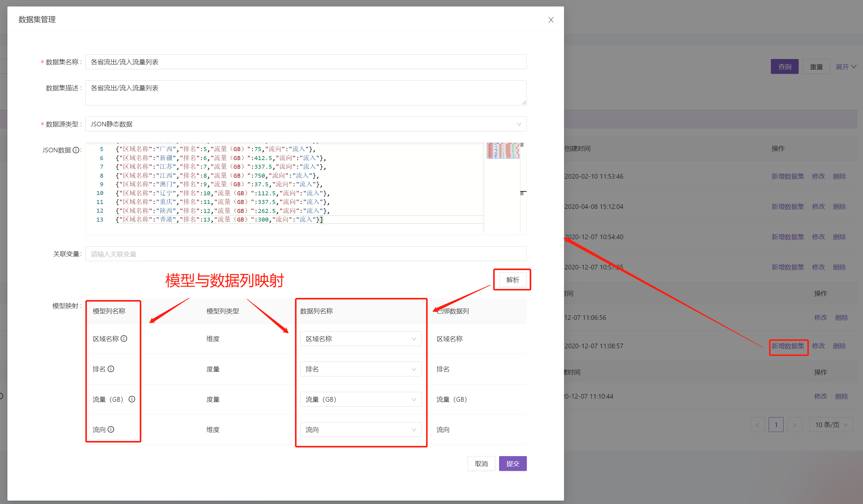This screenshot has height=504, width=863.
Task: Click the 模型列名称 column header
Action: coord(109,311)
